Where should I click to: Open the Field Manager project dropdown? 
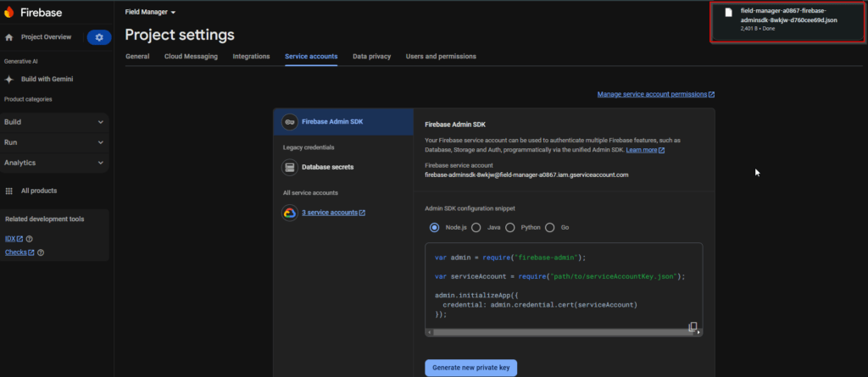150,12
